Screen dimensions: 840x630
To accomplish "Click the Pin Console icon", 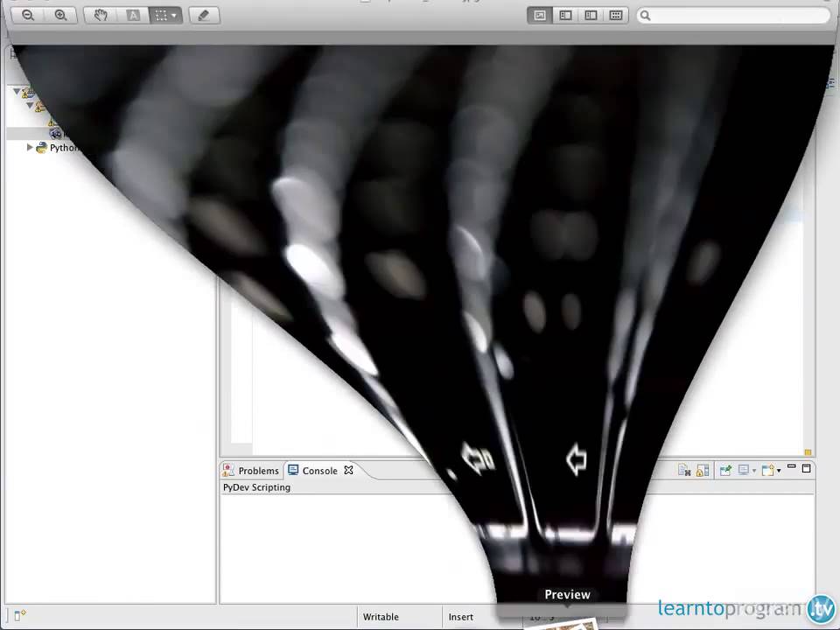I will point(725,471).
